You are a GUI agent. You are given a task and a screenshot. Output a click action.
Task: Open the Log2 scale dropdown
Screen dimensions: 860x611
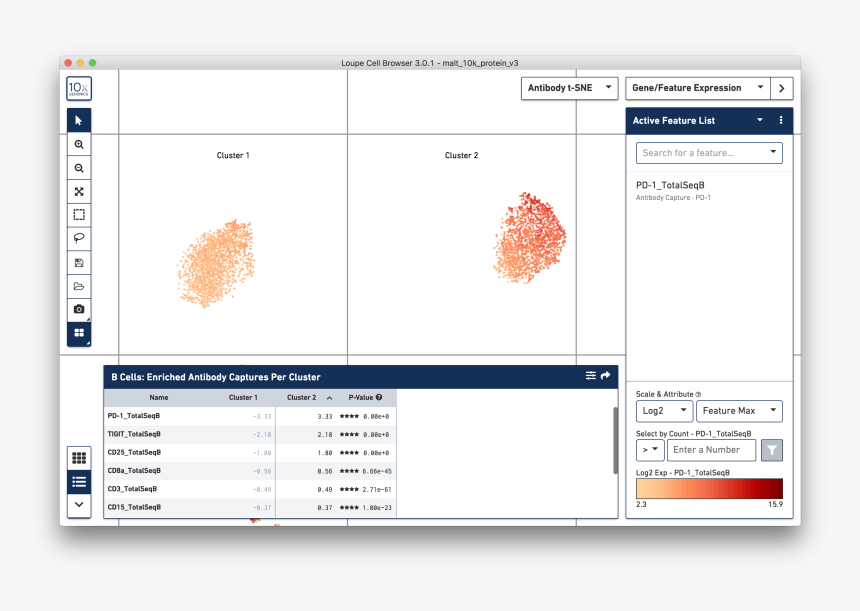664,411
